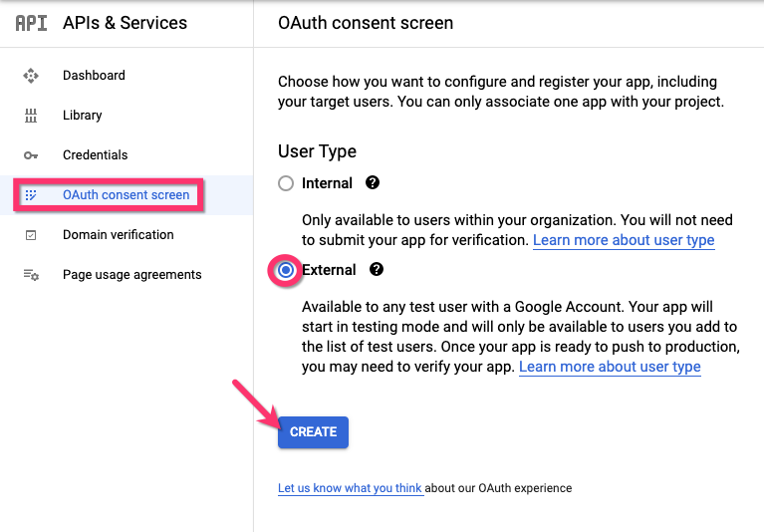764x532 pixels.
Task: Click the Dashboard icon in sidebar
Action: (x=31, y=76)
